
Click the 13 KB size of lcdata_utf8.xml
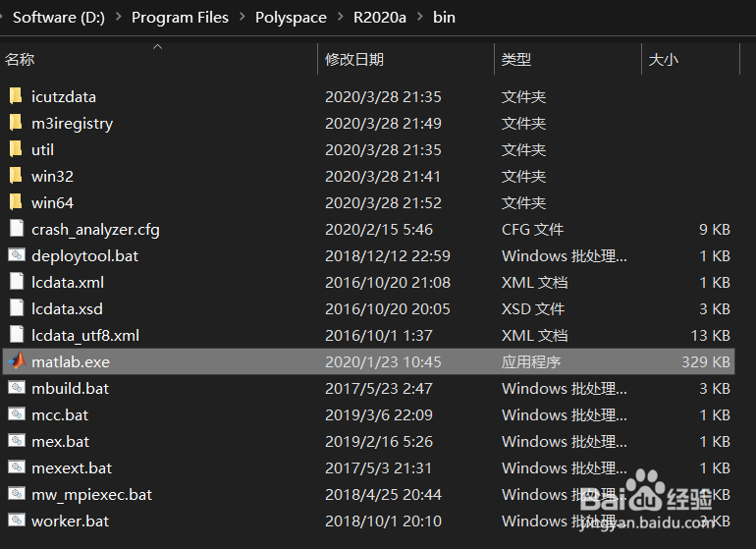pyautogui.click(x=711, y=335)
